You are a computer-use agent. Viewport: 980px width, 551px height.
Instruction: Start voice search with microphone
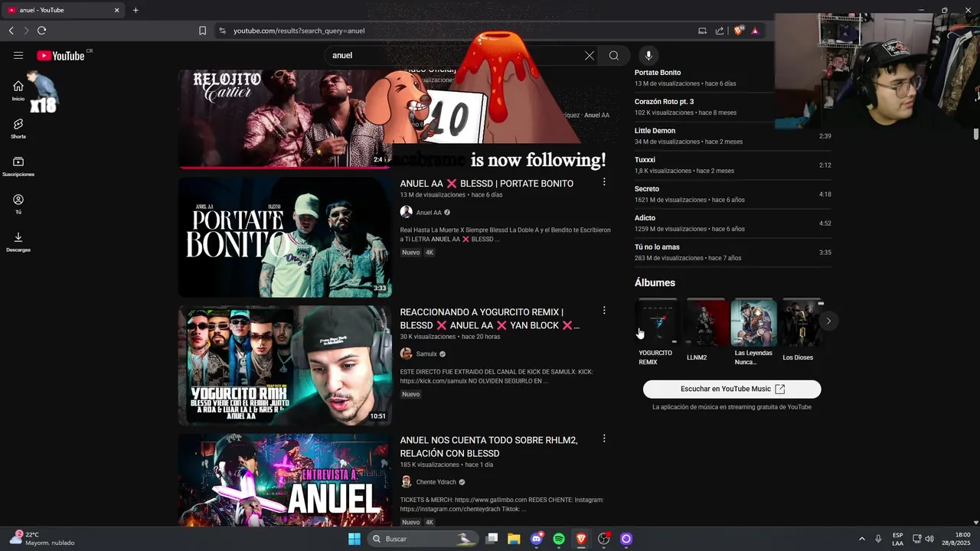pos(648,55)
